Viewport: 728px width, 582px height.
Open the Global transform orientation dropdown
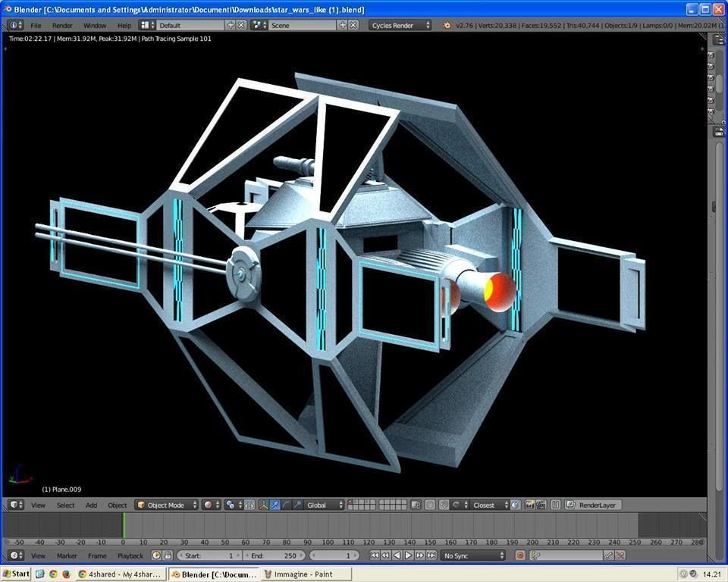coord(324,505)
